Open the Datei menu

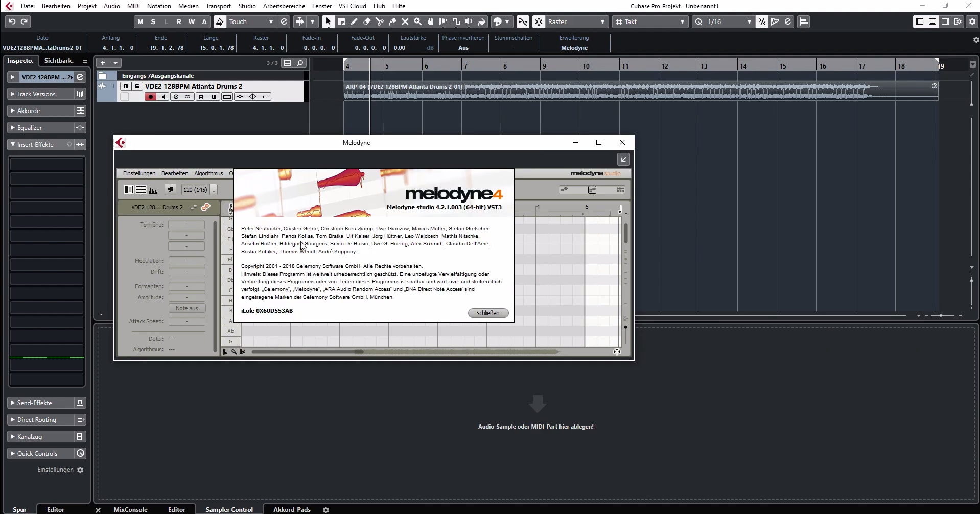click(28, 6)
